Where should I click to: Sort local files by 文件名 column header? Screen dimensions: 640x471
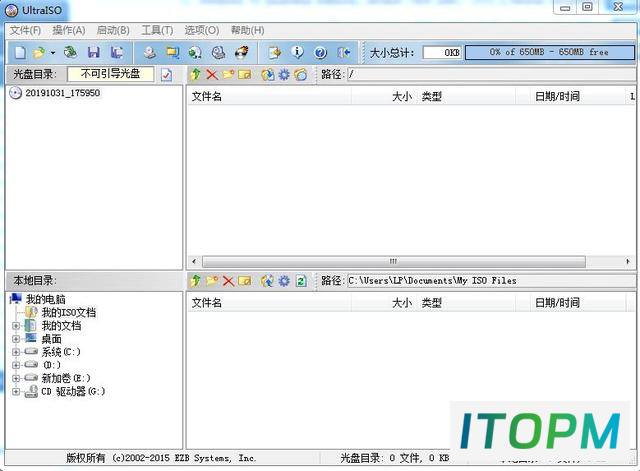pyautogui.click(x=269, y=303)
